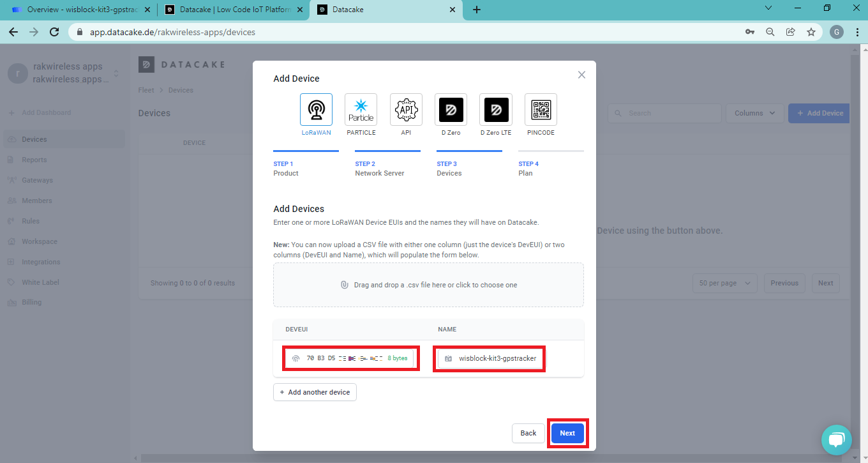
Task: Open the 50 per page dropdown
Action: click(724, 283)
